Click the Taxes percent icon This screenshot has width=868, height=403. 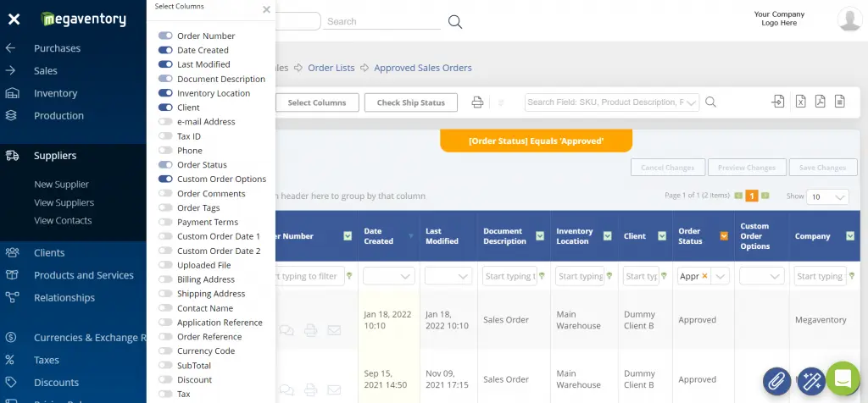(x=10, y=360)
